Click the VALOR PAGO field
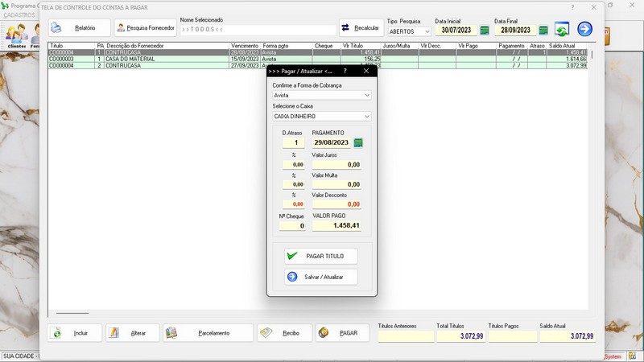 pos(336,226)
